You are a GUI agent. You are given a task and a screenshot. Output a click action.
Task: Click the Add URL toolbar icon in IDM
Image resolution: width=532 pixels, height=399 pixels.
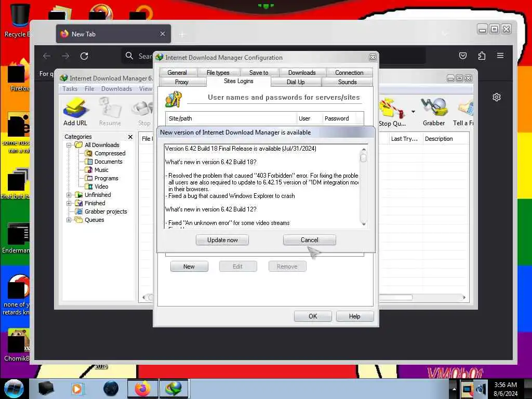(x=75, y=112)
